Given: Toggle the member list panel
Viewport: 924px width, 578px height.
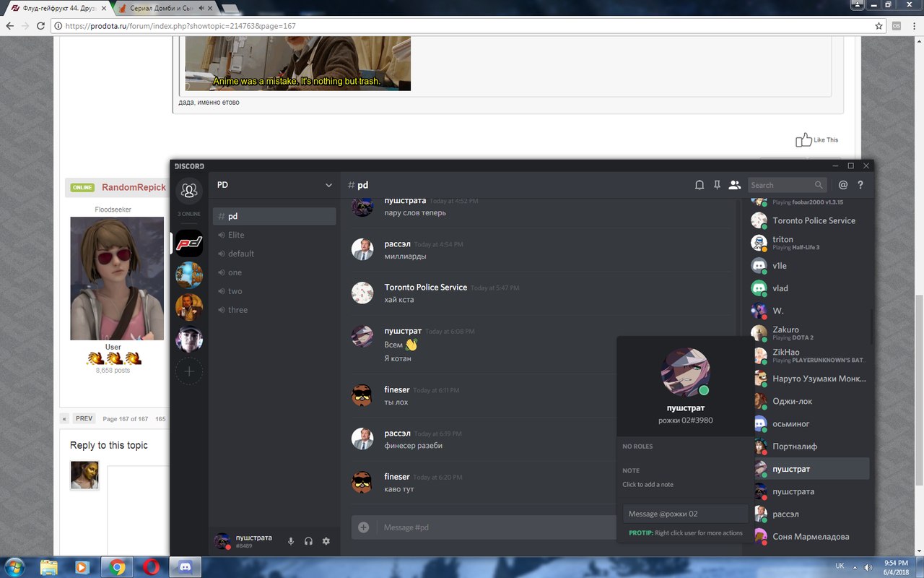Looking at the screenshot, I should coord(735,185).
